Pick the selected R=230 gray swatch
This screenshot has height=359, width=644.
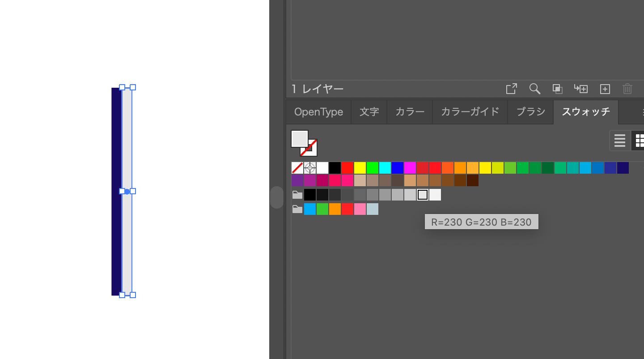click(423, 195)
